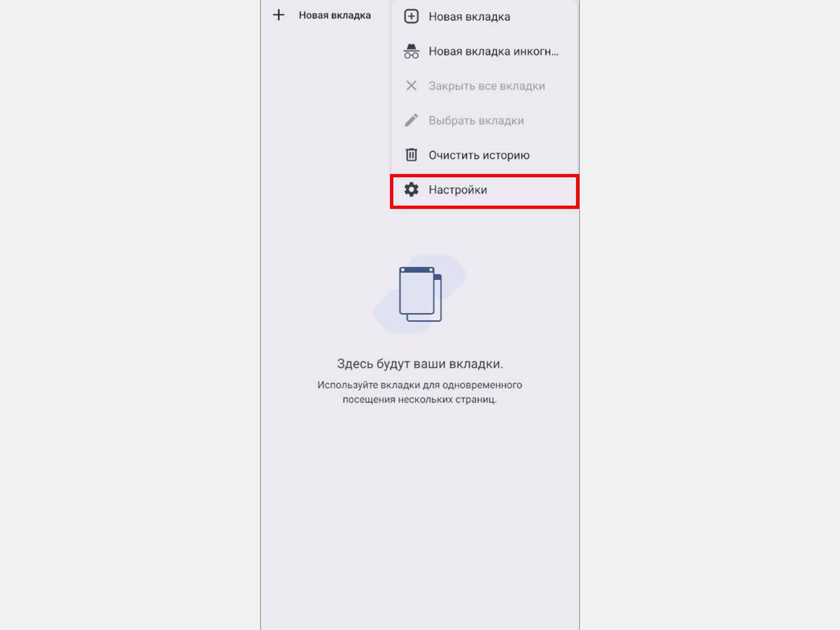Click the trash can icon for Очистить историю

[x=411, y=155]
